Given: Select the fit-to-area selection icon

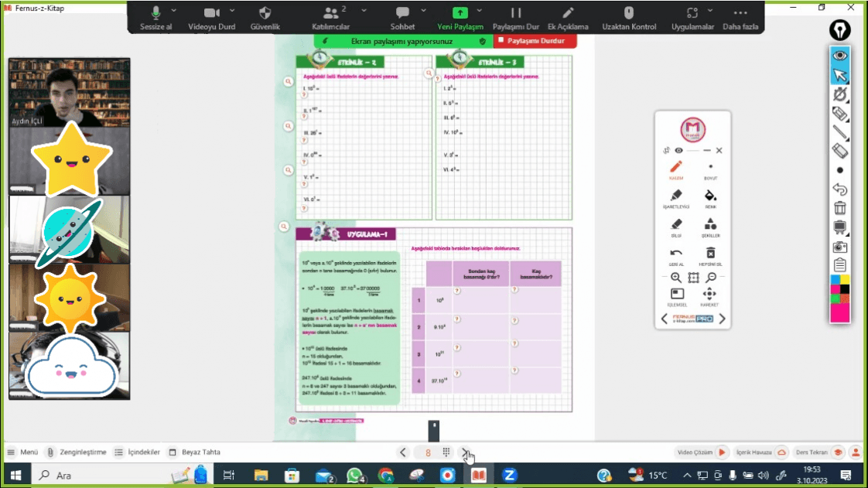Looking at the screenshot, I should click(694, 277).
